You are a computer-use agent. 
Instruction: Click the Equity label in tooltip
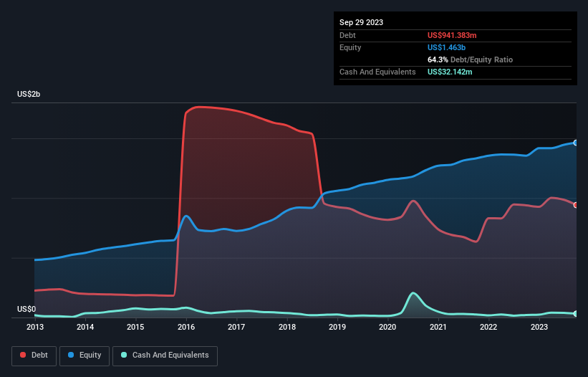coord(350,47)
